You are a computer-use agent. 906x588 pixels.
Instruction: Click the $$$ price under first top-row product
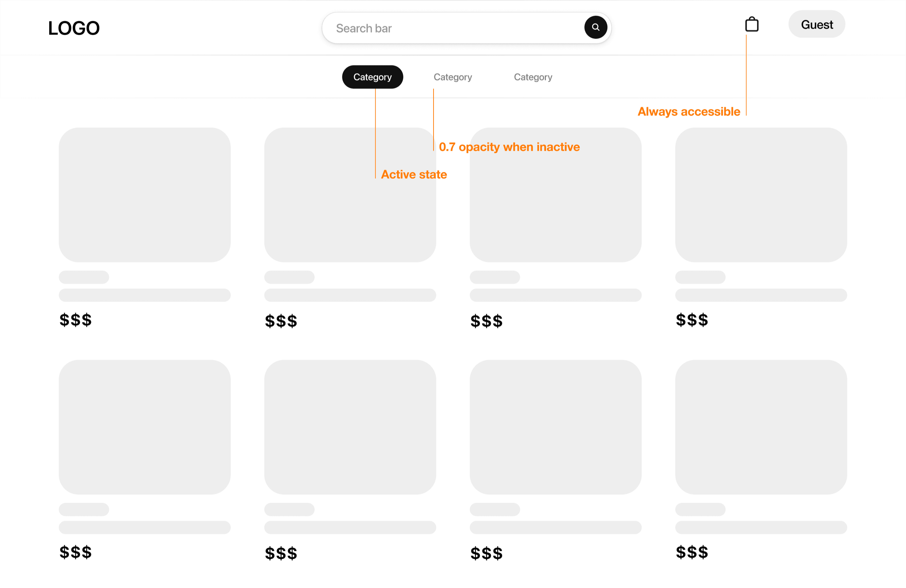click(x=76, y=320)
